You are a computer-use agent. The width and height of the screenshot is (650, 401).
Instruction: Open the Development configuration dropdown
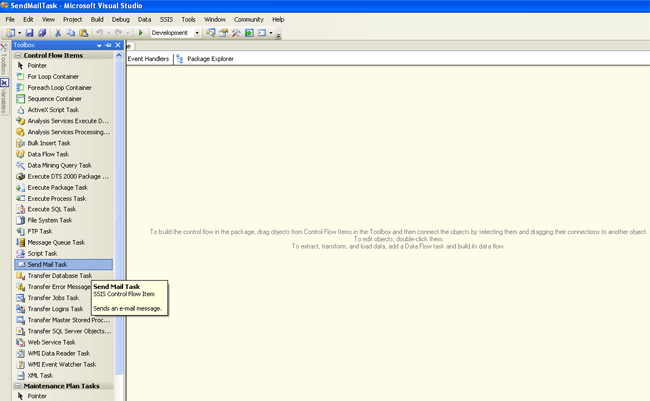[197, 33]
